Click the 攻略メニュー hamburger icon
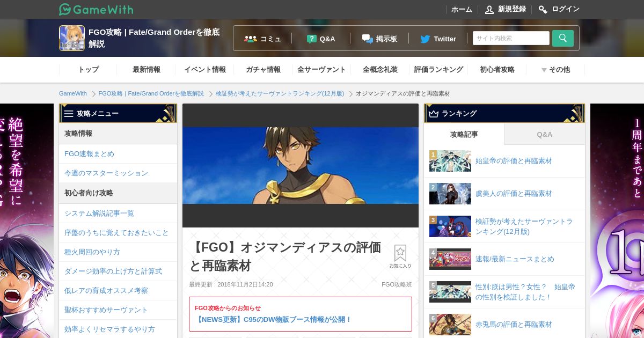 tap(69, 114)
